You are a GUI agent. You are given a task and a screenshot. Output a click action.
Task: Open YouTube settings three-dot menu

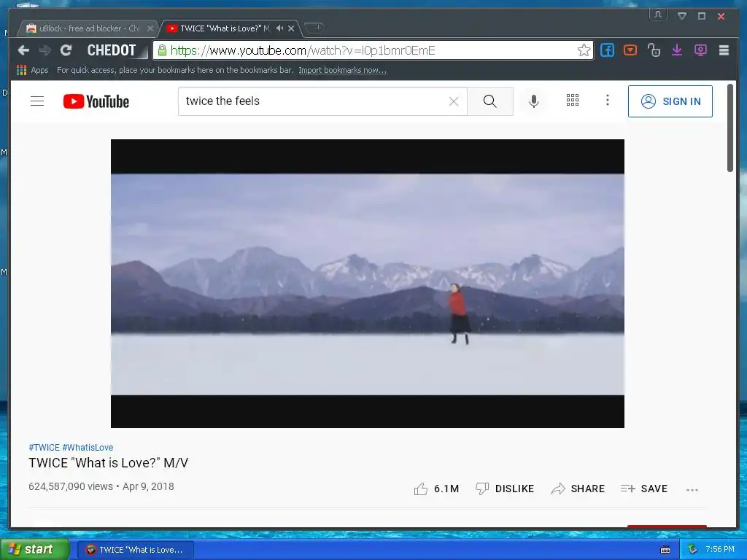(608, 100)
